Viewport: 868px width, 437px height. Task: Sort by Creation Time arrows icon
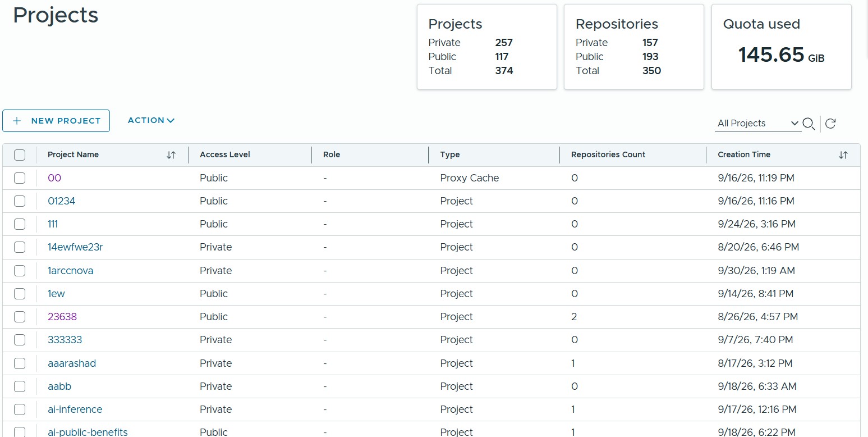(843, 155)
